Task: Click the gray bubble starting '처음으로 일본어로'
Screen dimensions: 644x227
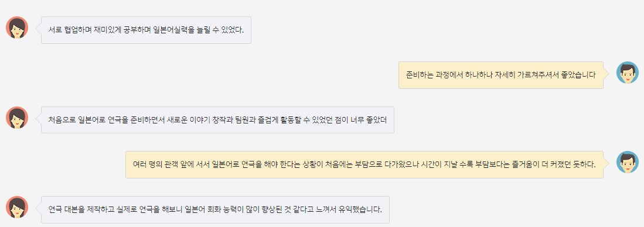Action: pos(217,120)
